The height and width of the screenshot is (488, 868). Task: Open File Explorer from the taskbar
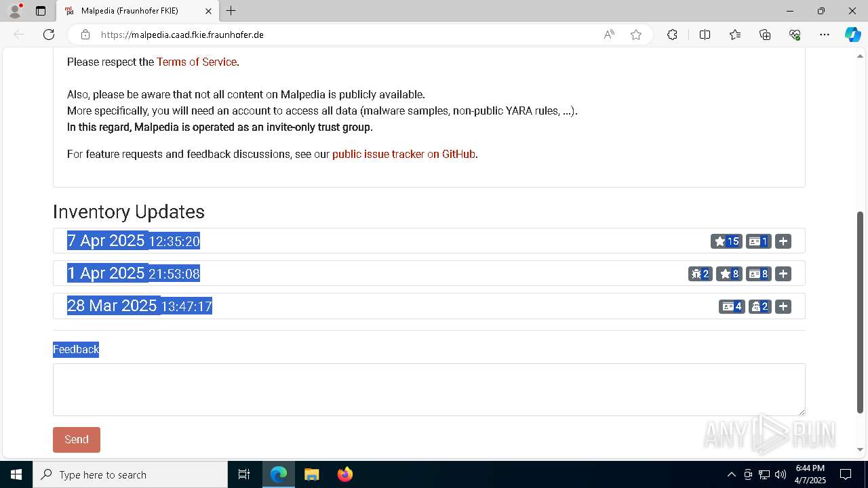coord(311,474)
